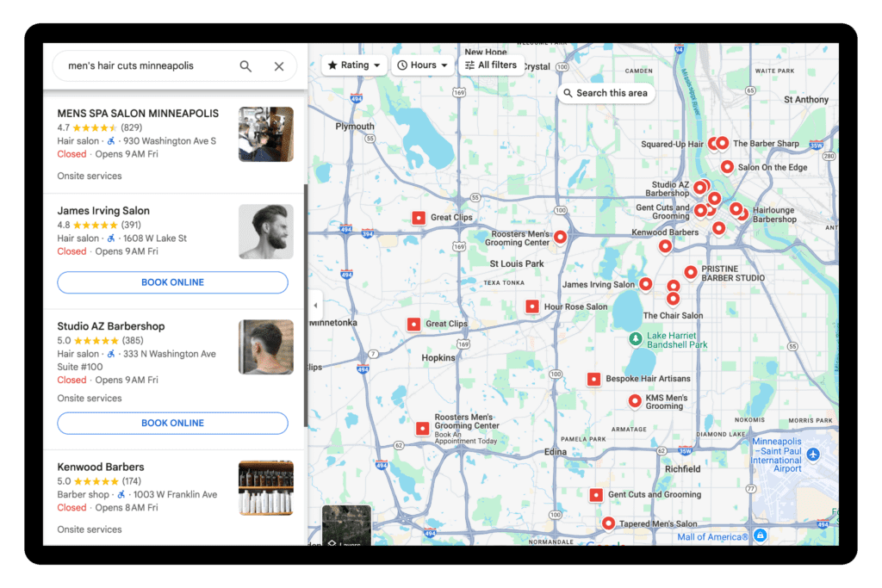This screenshot has height=588, width=882.
Task: Select the Bespoke Hair Artisans map pin
Action: [593, 379]
